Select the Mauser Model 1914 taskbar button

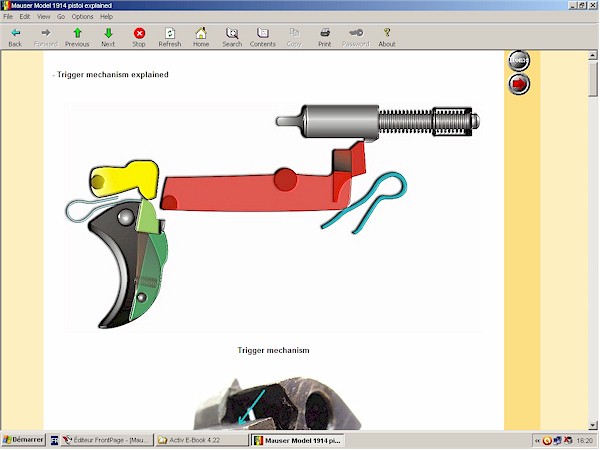click(x=298, y=440)
